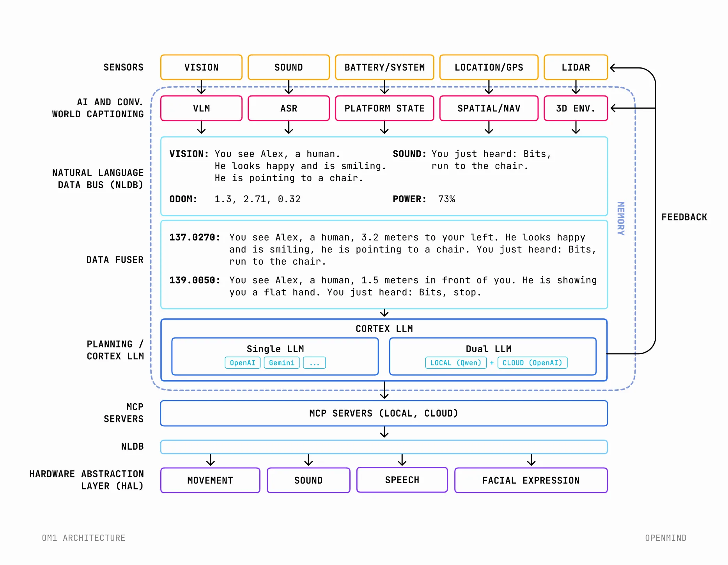
Task: Click the POWER value 73%
Action: (x=446, y=199)
